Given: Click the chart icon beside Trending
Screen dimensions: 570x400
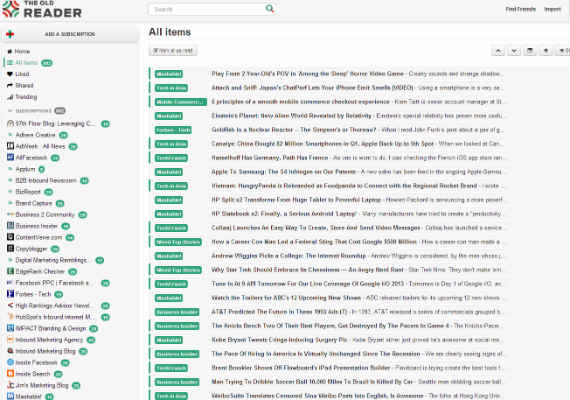Looking at the screenshot, I should 10,97.
